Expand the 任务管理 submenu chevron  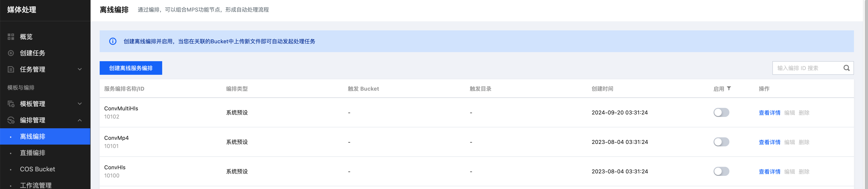point(80,69)
